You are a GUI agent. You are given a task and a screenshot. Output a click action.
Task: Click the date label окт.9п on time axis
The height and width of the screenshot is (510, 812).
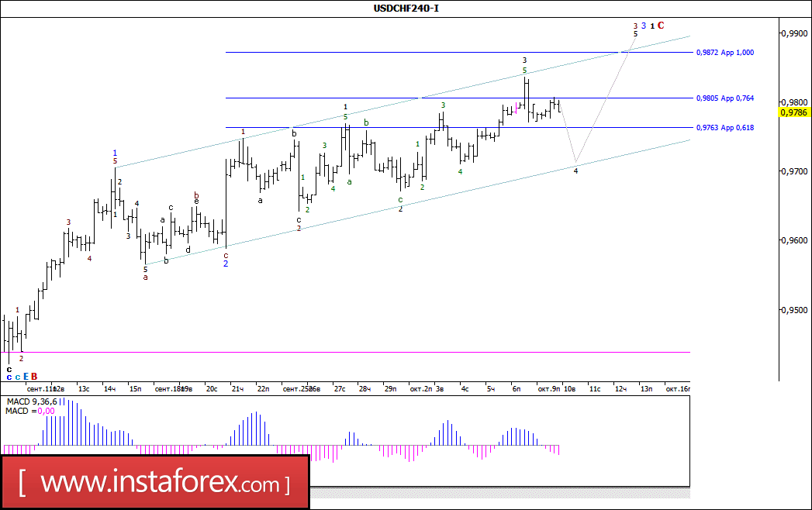tap(549, 389)
